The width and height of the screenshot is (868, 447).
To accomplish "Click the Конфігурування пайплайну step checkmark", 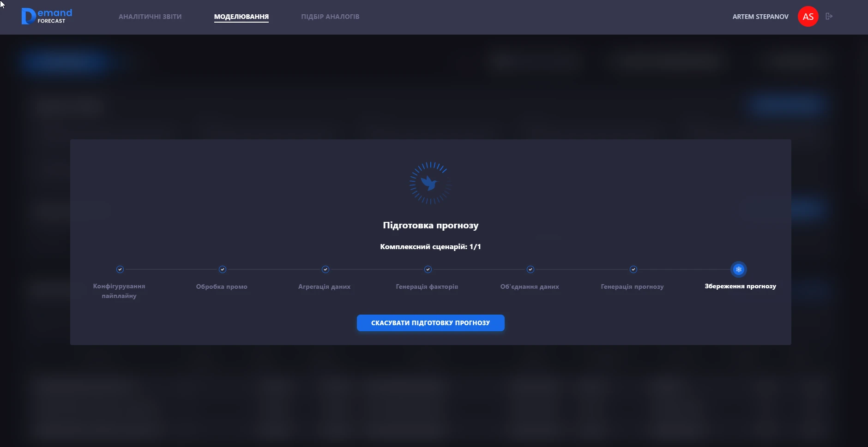I will 120,269.
